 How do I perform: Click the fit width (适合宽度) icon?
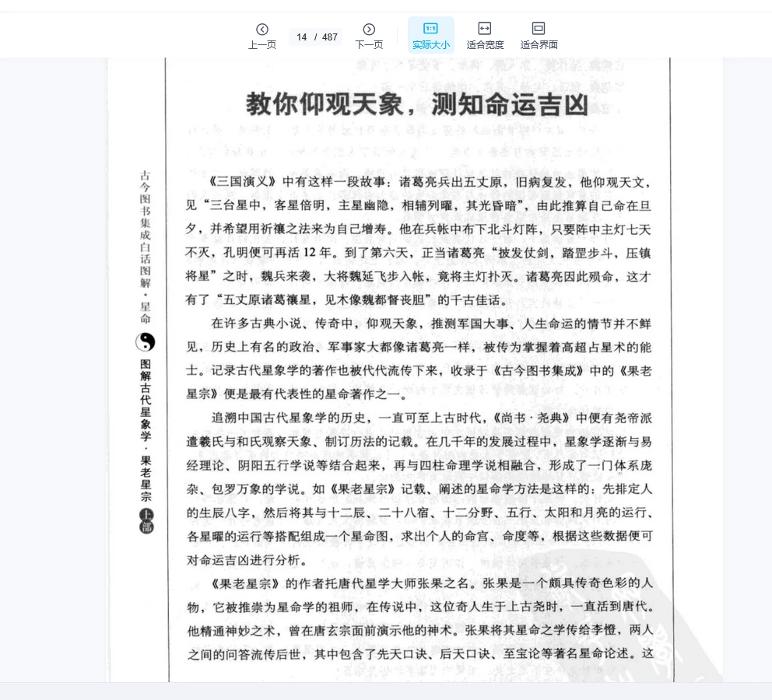[484, 27]
